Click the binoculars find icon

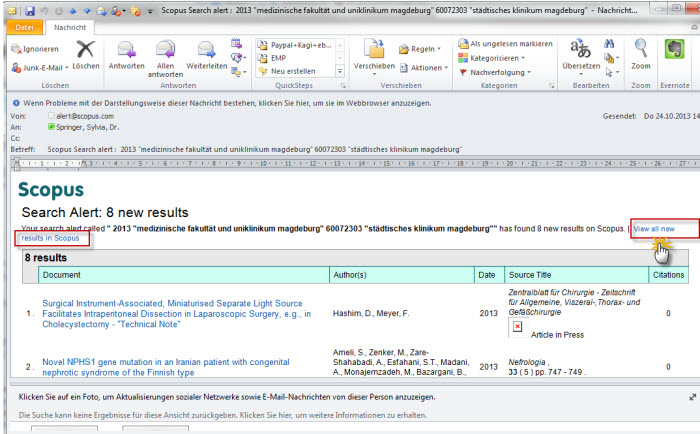[609, 44]
